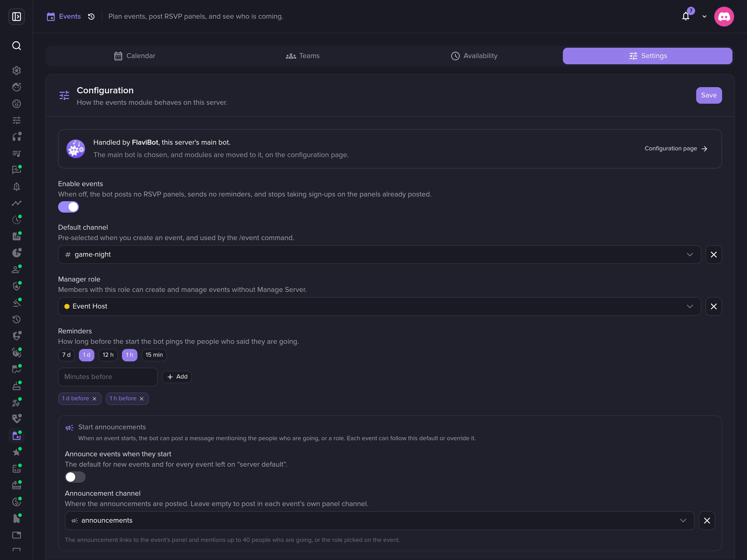Image resolution: width=747 pixels, height=560 pixels.
Task: Click the Save button
Action: (709, 95)
